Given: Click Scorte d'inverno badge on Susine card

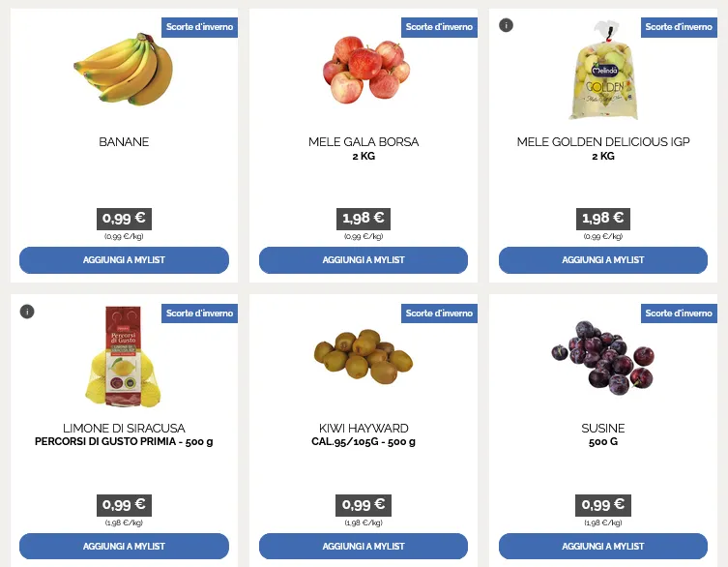Looking at the screenshot, I should 679,313.
